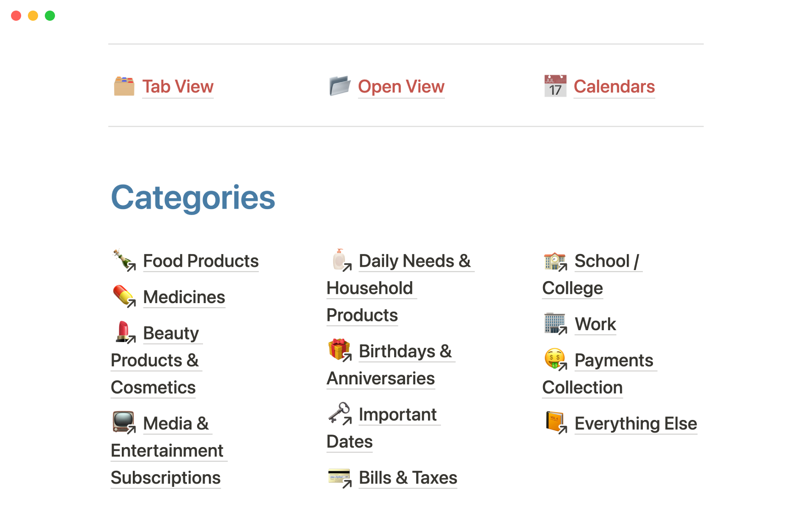Click the television Media & Entertainment icon
Viewport: 812px width, 508px height.
point(124,422)
